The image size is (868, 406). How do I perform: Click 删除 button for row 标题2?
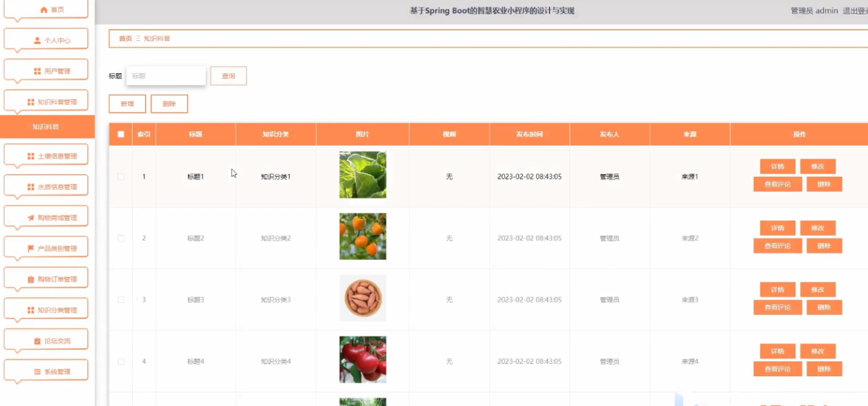click(x=824, y=245)
